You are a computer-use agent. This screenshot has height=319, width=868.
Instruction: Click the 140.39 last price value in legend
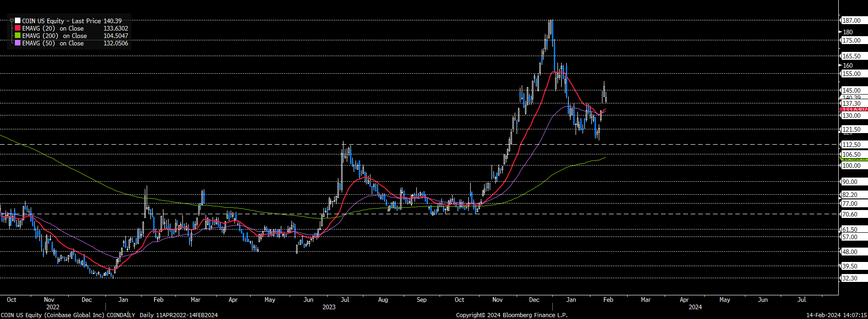[113, 21]
